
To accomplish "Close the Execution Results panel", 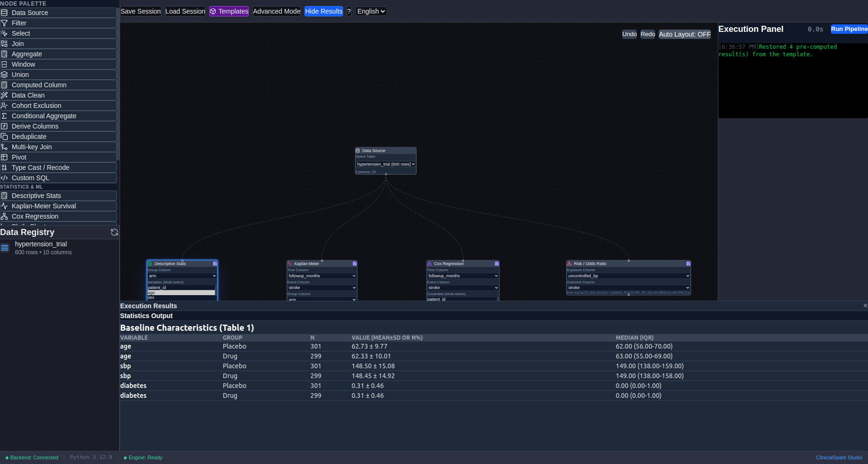I will pyautogui.click(x=865, y=305).
